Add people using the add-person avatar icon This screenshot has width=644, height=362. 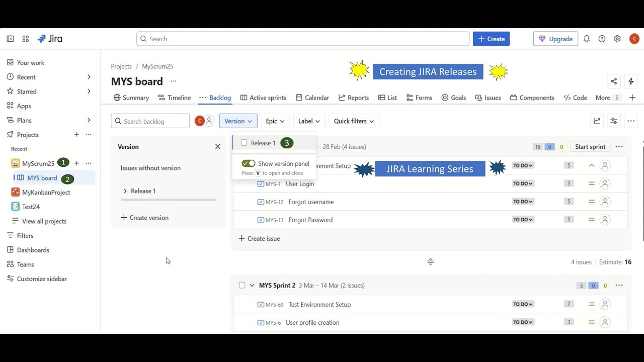coord(209,121)
